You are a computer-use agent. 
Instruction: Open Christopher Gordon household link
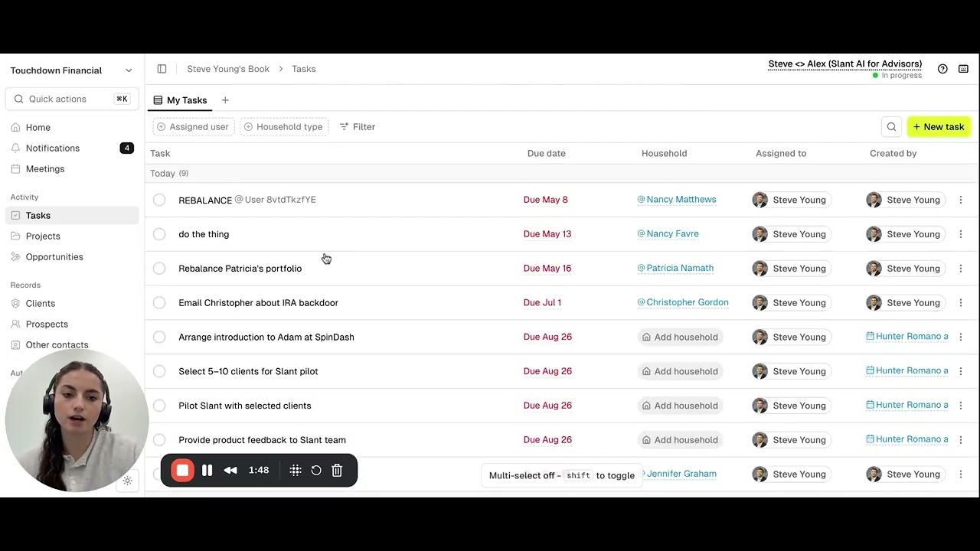tap(683, 302)
